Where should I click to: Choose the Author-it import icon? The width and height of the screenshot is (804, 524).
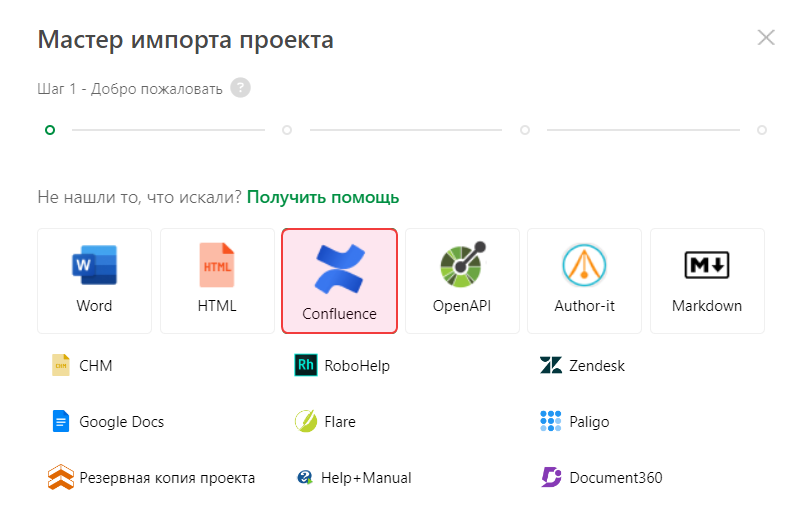tap(585, 265)
